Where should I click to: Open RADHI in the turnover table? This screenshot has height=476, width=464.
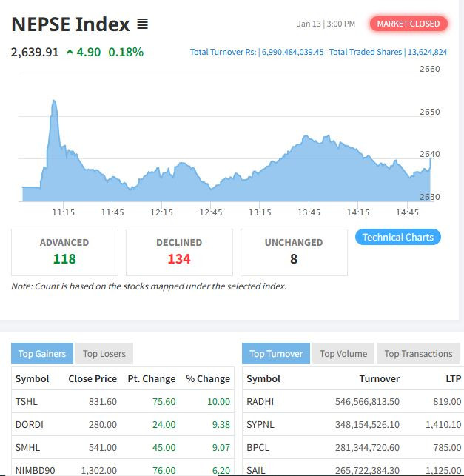click(x=260, y=401)
